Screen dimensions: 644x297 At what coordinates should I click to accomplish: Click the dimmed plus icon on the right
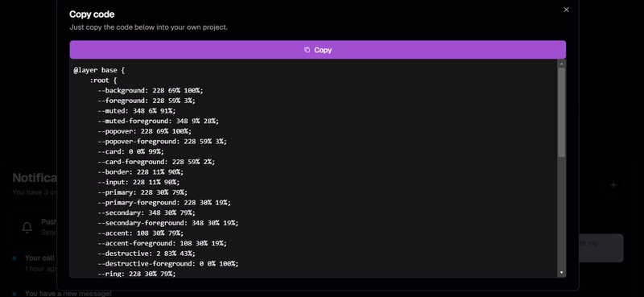click(613, 185)
